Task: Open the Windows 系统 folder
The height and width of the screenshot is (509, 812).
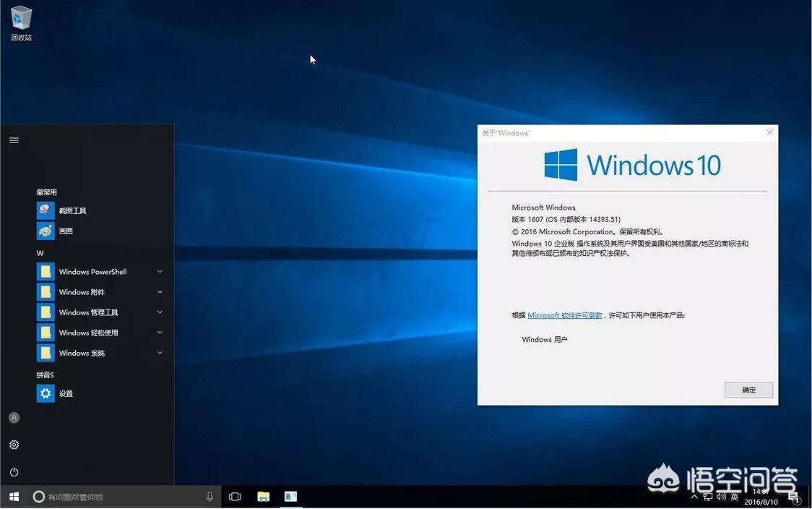Action: (100, 353)
